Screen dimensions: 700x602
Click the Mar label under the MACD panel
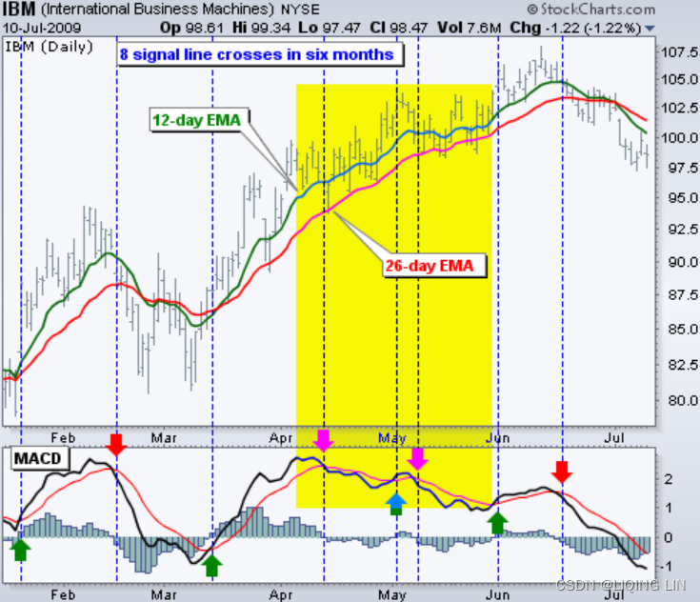click(164, 594)
